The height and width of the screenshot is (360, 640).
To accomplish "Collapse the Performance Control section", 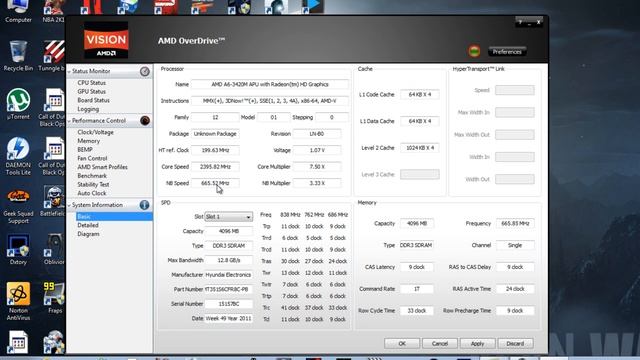I will 69,121.
